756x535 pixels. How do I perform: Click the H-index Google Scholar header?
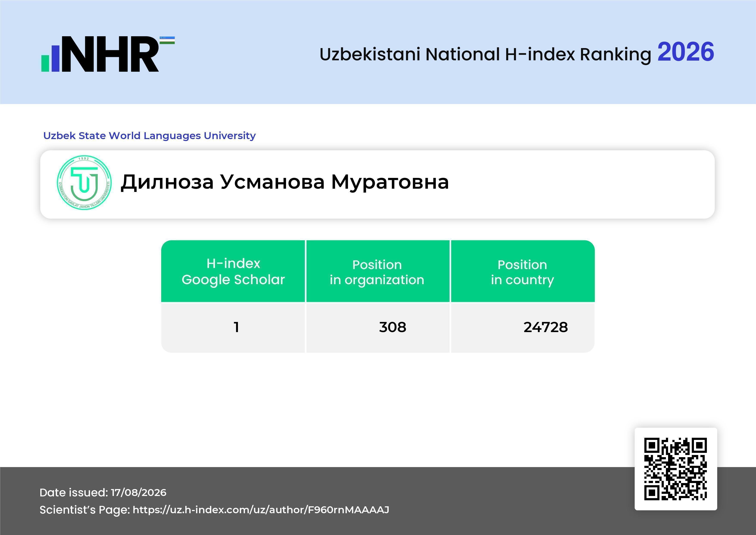click(233, 271)
